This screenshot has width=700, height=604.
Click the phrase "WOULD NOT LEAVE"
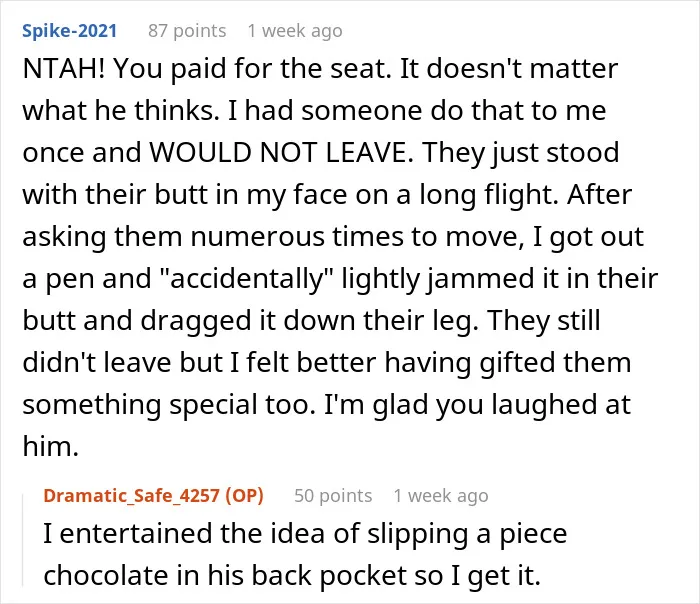tap(278, 153)
